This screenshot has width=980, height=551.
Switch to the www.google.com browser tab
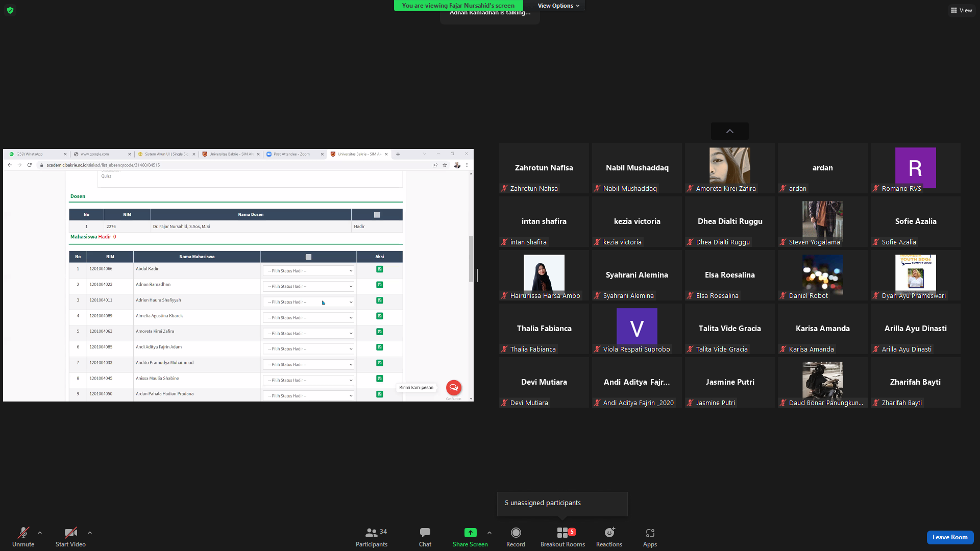pyautogui.click(x=102, y=154)
